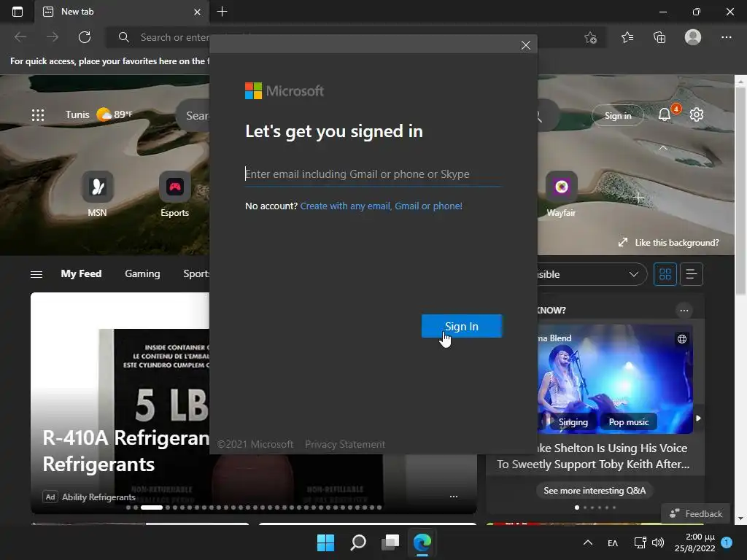This screenshot has width=747, height=560.
Task: Open the Esports quick link tile
Action: coord(175,195)
